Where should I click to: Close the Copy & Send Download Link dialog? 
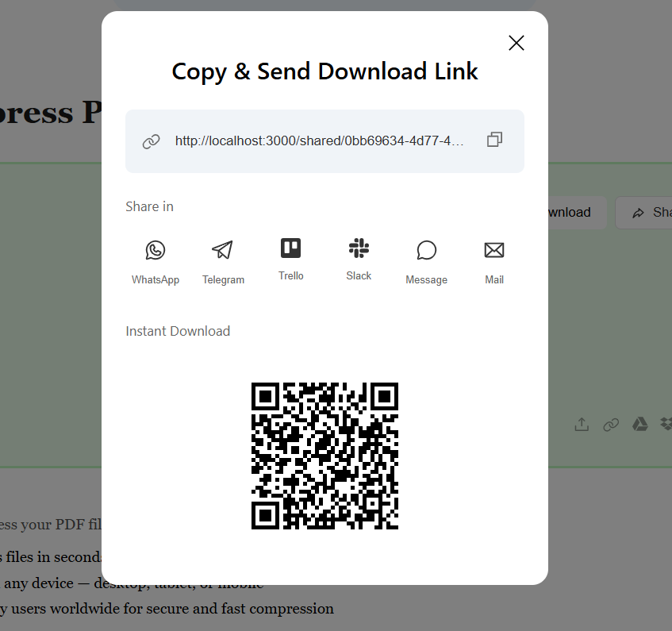click(x=516, y=43)
